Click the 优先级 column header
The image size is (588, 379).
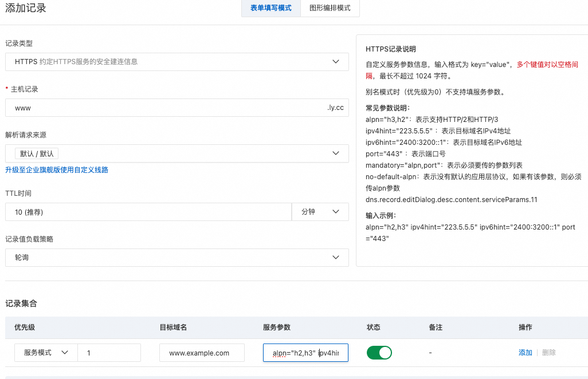(25, 327)
